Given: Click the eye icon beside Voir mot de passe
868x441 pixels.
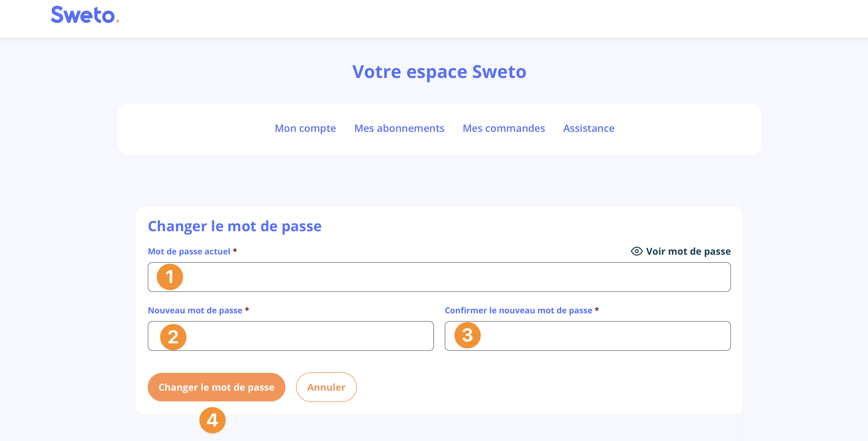Looking at the screenshot, I should pos(636,251).
